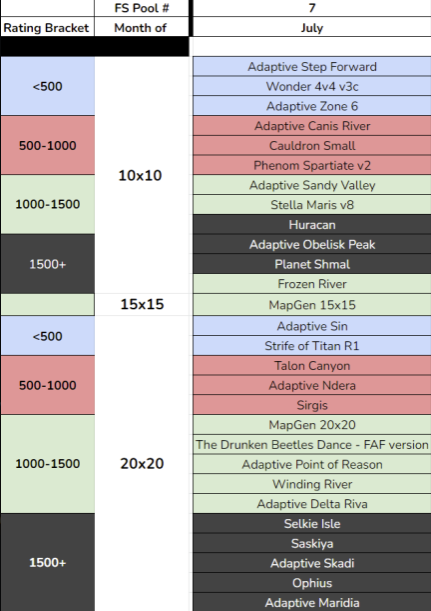Click the Planet Shmal cell
The image size is (431, 611).
coord(312,264)
